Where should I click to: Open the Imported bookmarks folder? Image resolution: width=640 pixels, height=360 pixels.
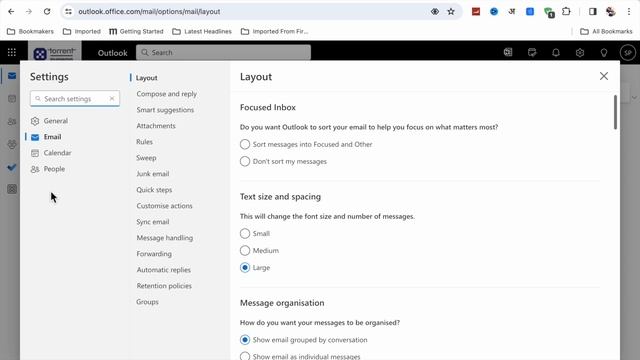point(82,31)
